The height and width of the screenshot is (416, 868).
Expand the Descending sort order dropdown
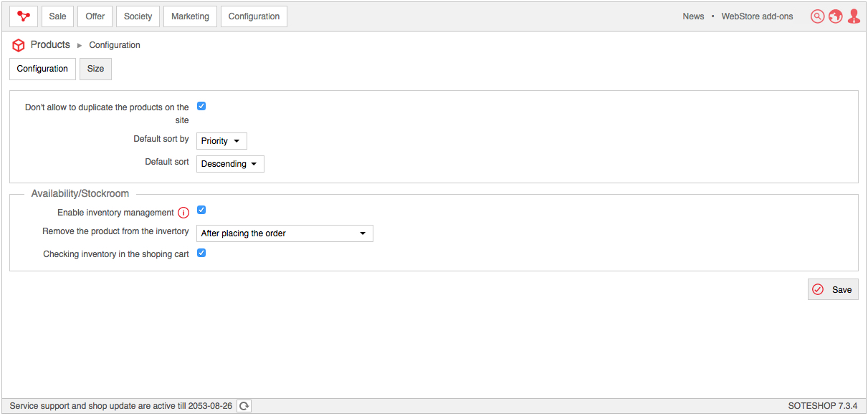point(230,164)
